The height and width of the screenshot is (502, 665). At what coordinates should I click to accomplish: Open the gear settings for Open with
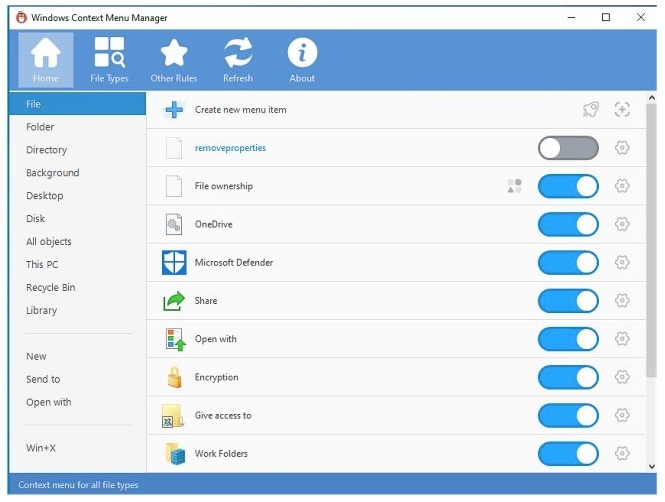click(x=622, y=340)
